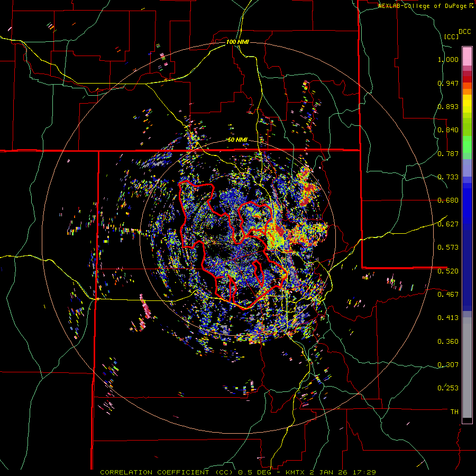
Task: Click the 100 NMI range ring label
Action: pyautogui.click(x=237, y=42)
